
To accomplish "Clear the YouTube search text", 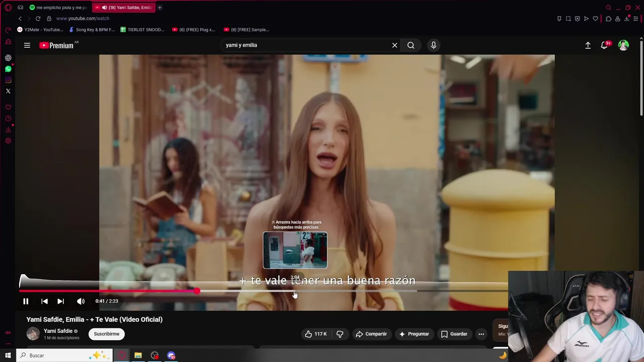I will 394,45.
